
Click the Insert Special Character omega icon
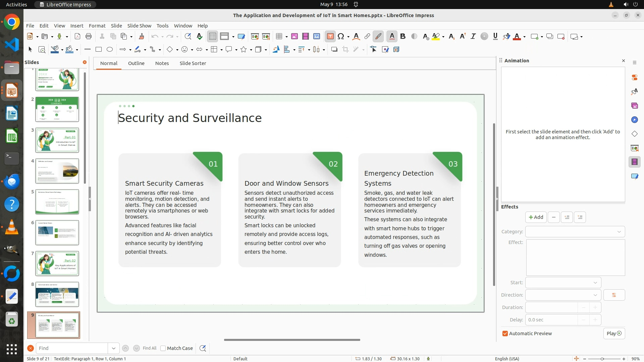pos(341,37)
